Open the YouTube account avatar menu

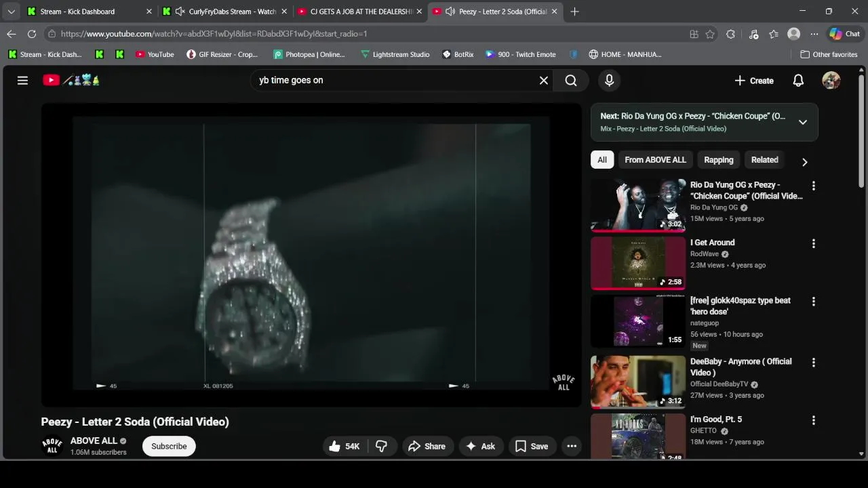(x=831, y=80)
